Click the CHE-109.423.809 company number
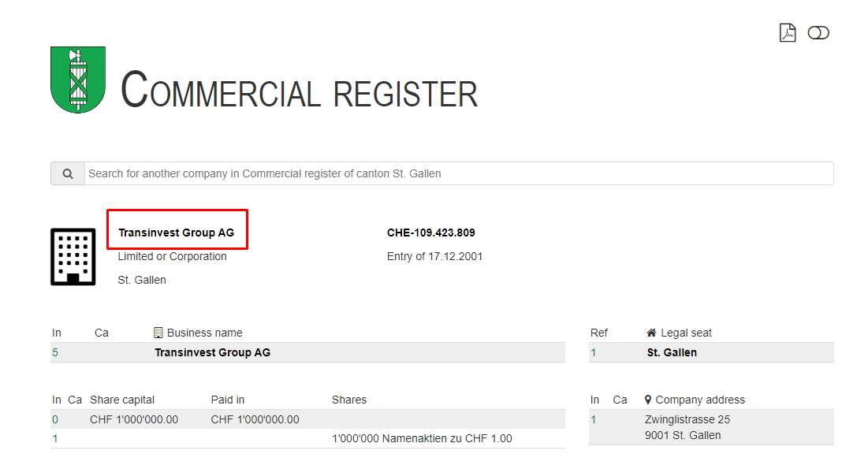 point(430,233)
